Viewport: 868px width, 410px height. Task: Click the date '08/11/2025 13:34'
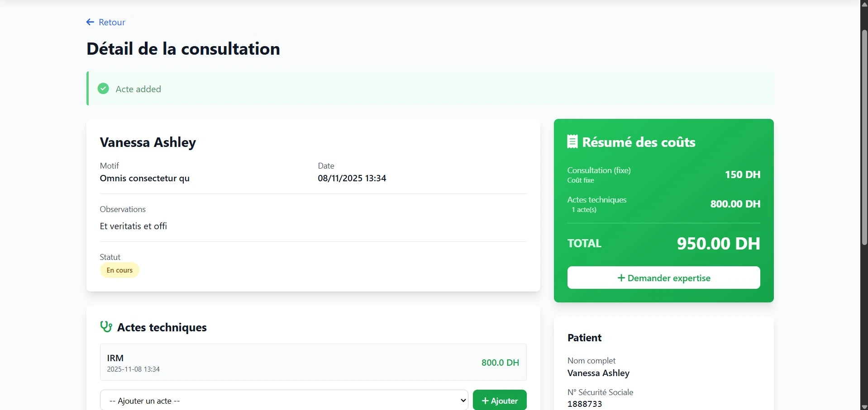point(352,178)
